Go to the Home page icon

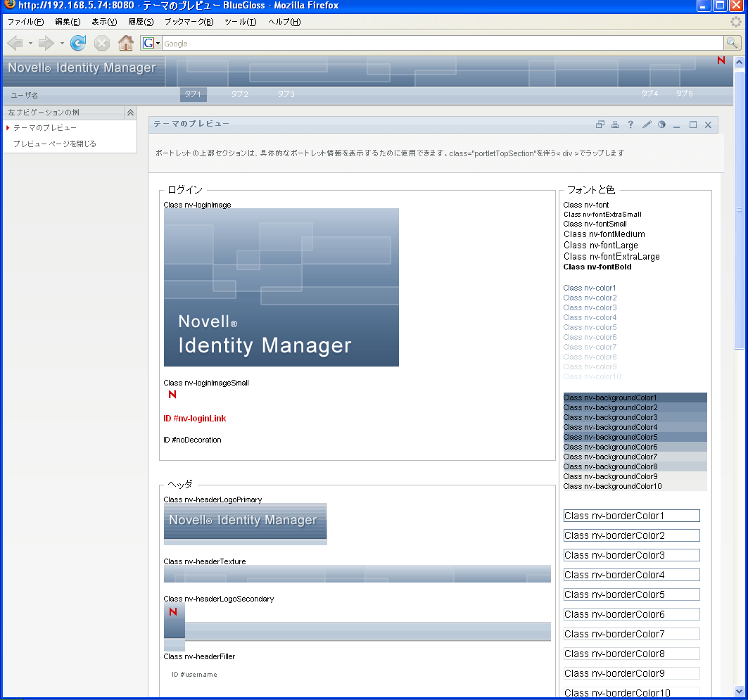point(126,44)
